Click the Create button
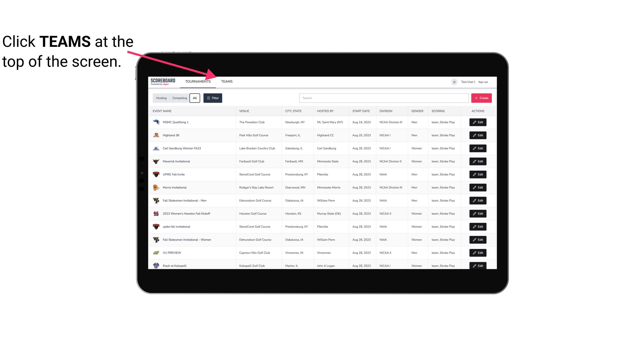644x346 pixels. click(x=481, y=98)
